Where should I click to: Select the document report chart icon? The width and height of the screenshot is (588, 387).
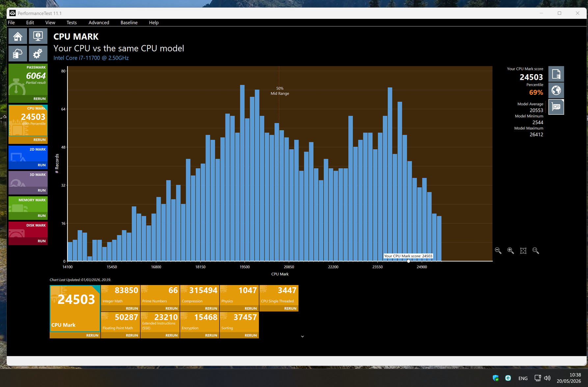coord(556,74)
